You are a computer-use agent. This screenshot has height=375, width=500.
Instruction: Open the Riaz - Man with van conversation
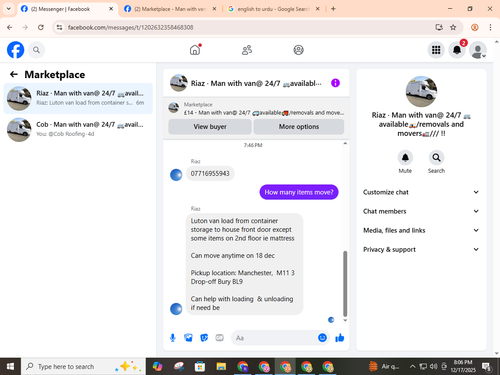tap(78, 98)
